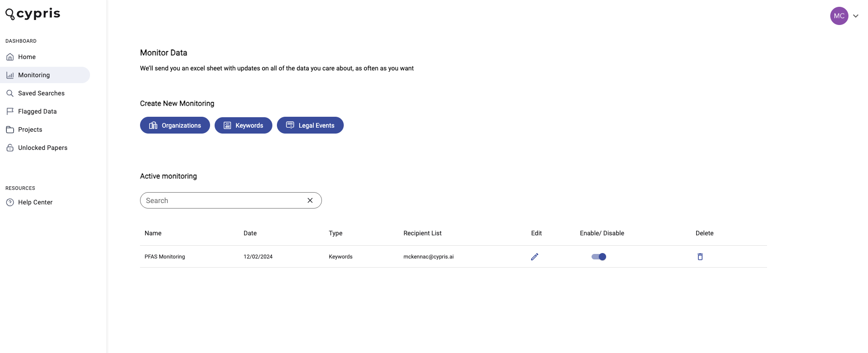The width and height of the screenshot is (868, 353).
Task: Click the Help Center question mark icon
Action: tap(10, 202)
